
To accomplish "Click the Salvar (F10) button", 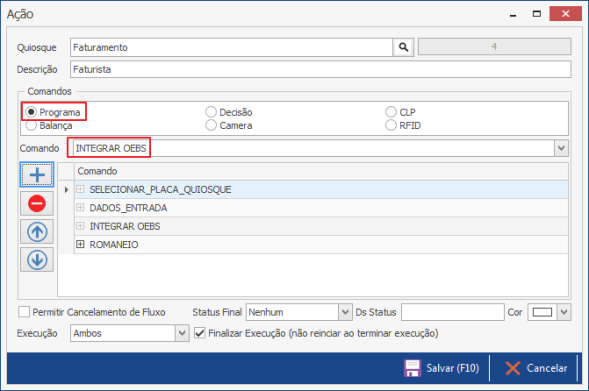I will [442, 368].
